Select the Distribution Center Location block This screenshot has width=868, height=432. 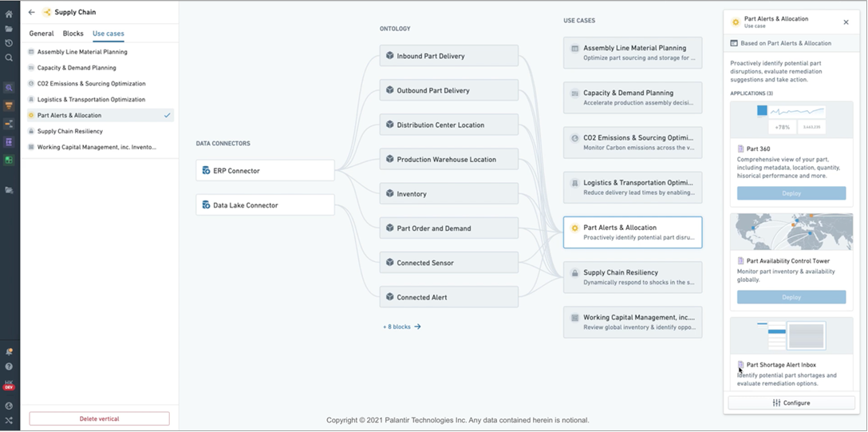[449, 125]
